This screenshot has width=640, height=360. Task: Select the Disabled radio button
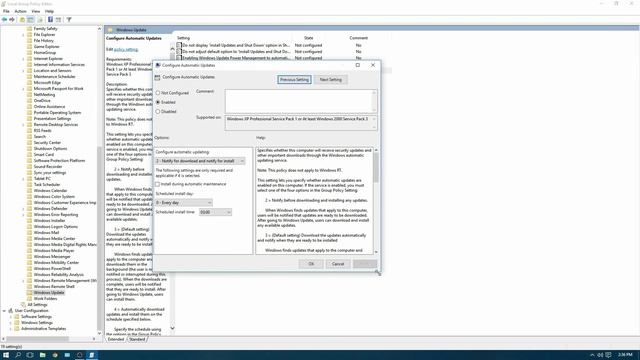click(158, 111)
